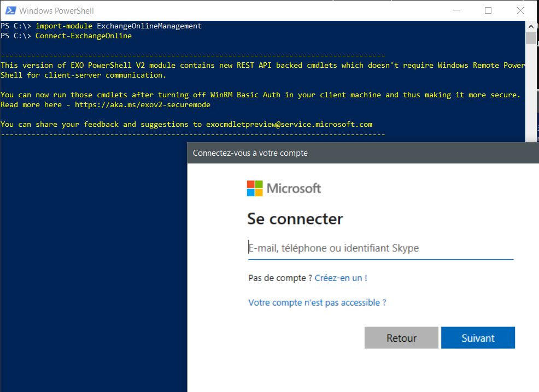Image resolution: width=539 pixels, height=392 pixels.
Task: Focus the E-mail, téléphone ou identifiant Skype field
Action: coord(380,248)
